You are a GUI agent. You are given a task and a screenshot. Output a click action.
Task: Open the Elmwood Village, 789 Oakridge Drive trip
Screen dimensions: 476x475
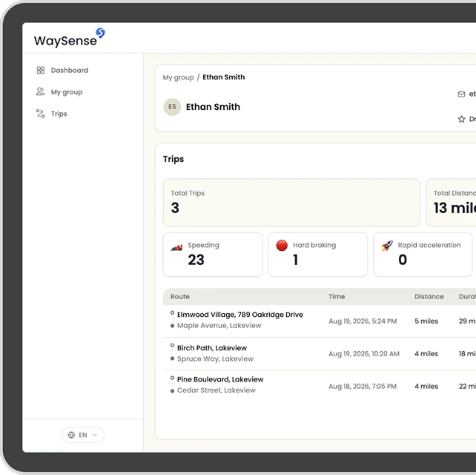point(239,315)
